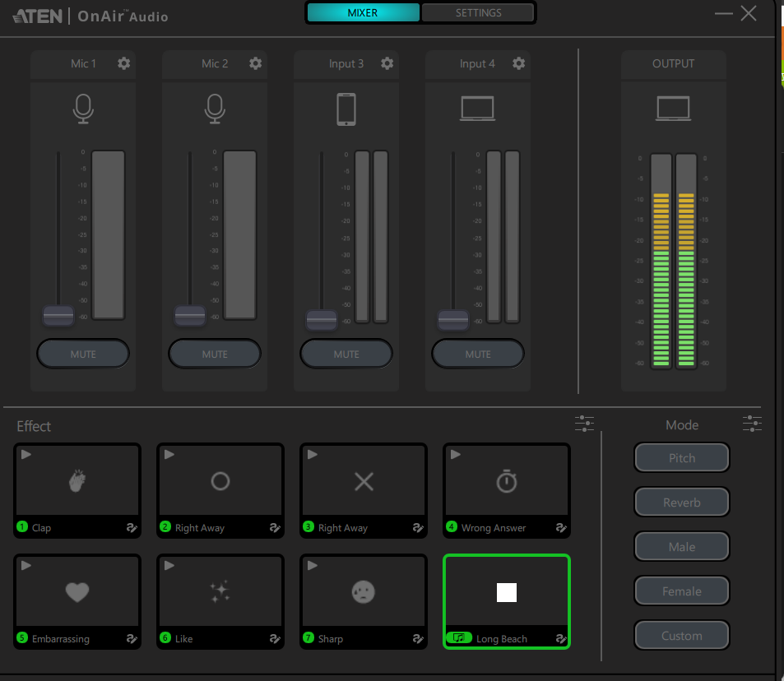Edit pad 3 Right Away assignment icon
This screenshot has height=681, width=784.
point(418,527)
